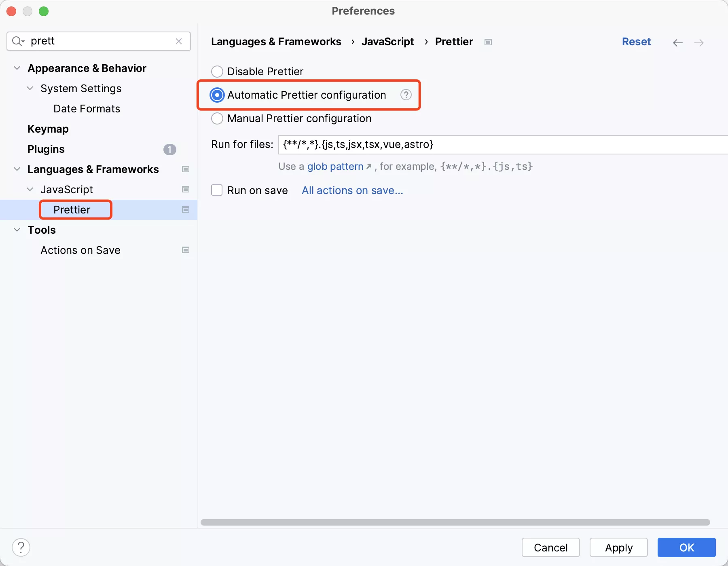Click the horizontal scrollbar at the bottom
The width and height of the screenshot is (728, 566).
455,522
